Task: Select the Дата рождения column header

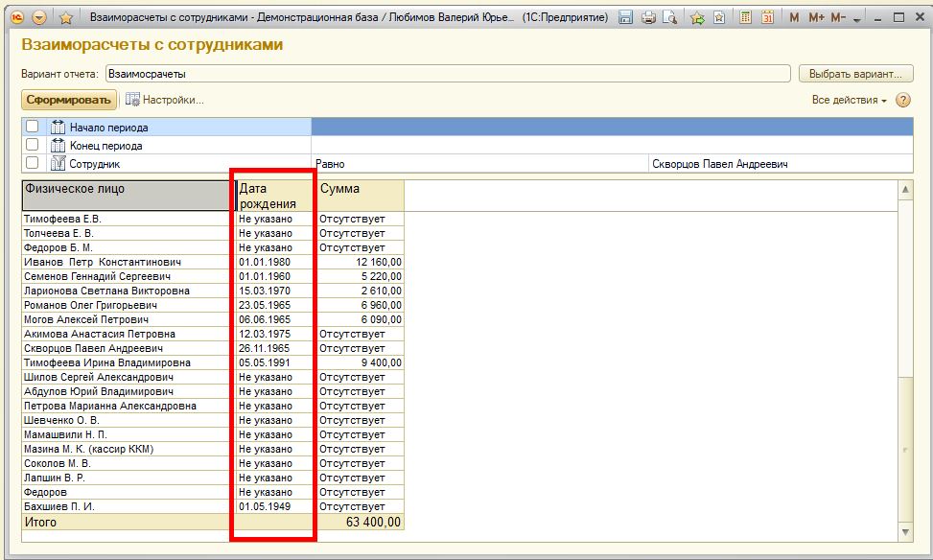Action: click(272, 196)
